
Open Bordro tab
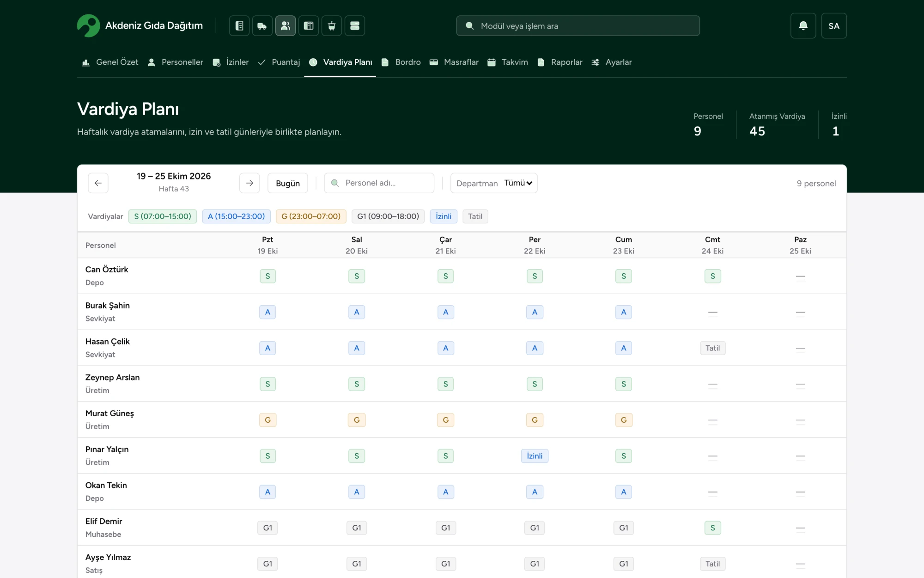[401, 62]
